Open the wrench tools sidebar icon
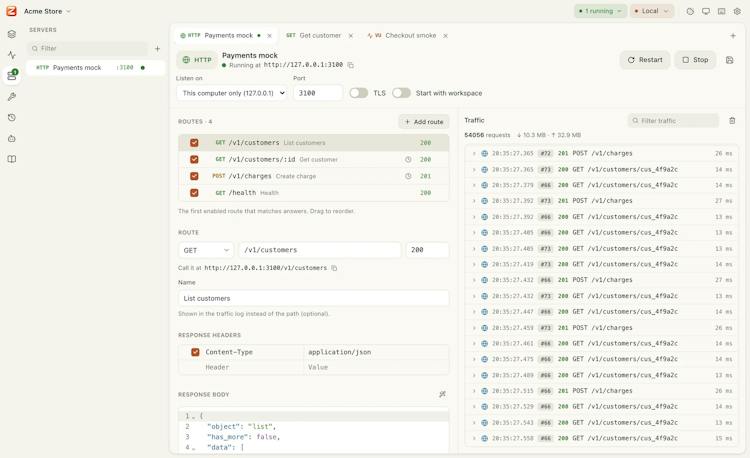This screenshot has height=458, width=750. [12, 97]
